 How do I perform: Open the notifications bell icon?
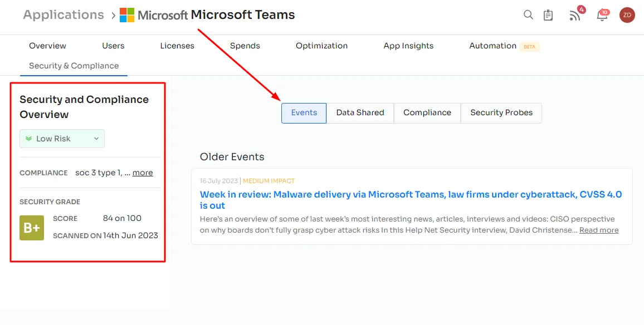pos(602,15)
